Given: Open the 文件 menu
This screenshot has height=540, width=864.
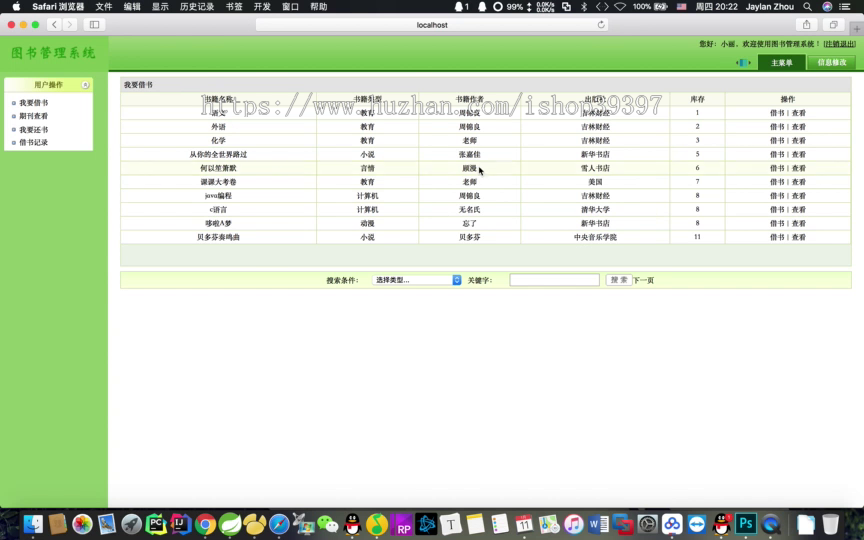Looking at the screenshot, I should [104, 7].
